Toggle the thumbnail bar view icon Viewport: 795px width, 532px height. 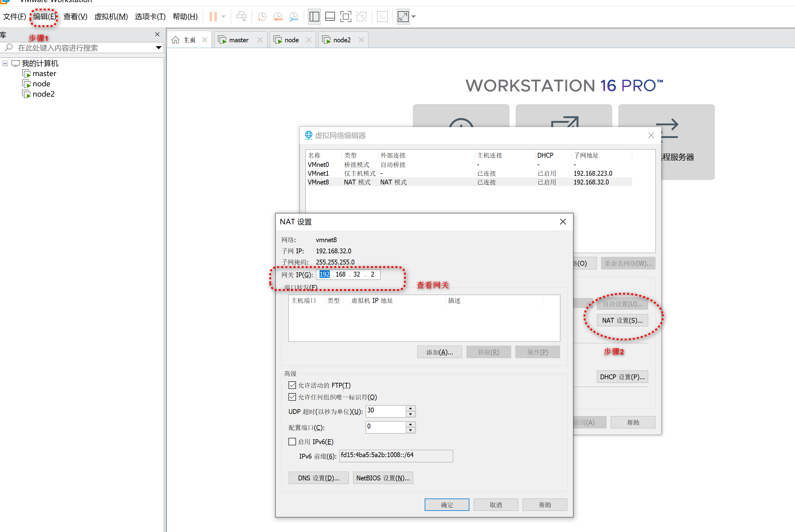[x=330, y=16]
